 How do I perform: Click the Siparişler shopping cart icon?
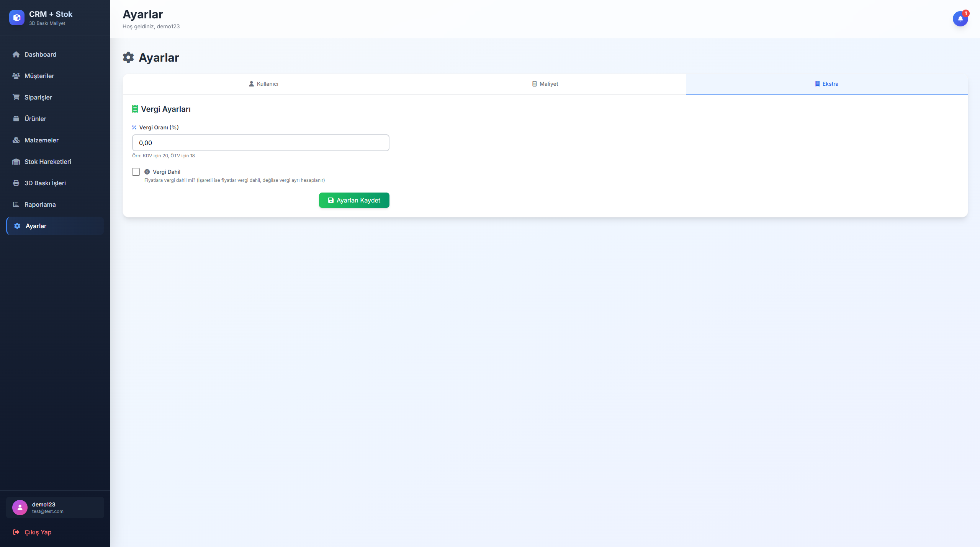(x=16, y=97)
